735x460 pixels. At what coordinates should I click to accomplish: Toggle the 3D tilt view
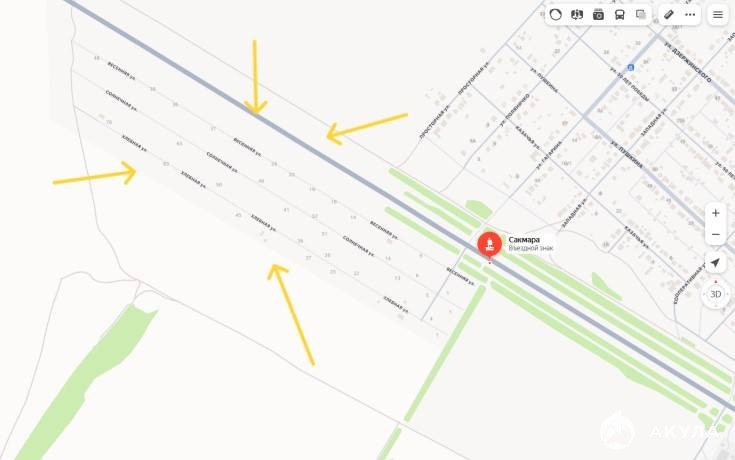(x=715, y=294)
